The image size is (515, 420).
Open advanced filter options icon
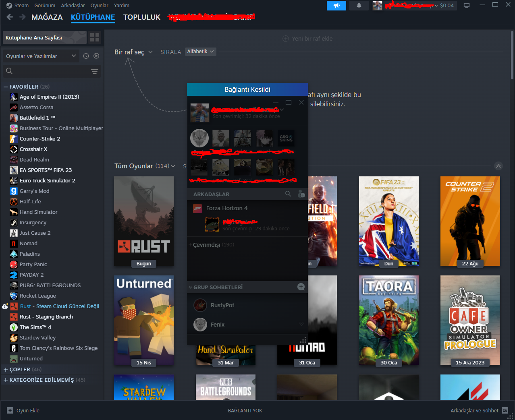[x=95, y=71]
